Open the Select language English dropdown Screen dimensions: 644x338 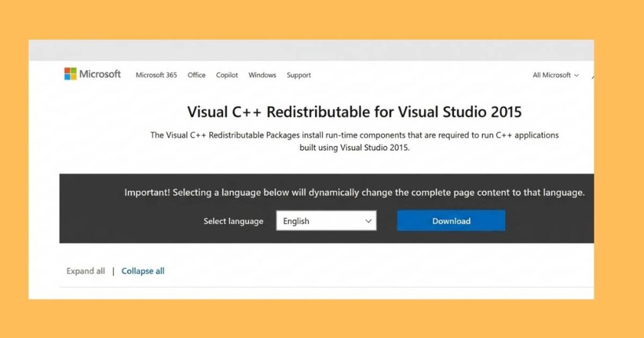coord(326,221)
